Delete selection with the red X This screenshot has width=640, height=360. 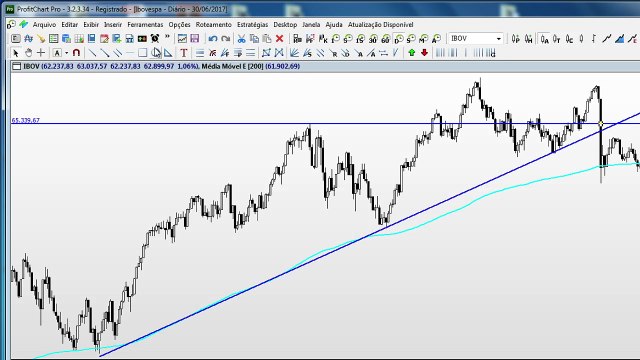279,39
